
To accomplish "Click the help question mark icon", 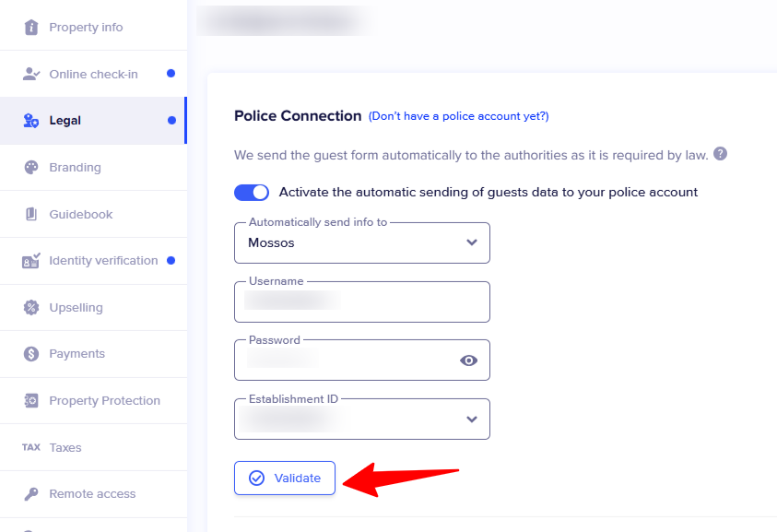I will pos(720,154).
